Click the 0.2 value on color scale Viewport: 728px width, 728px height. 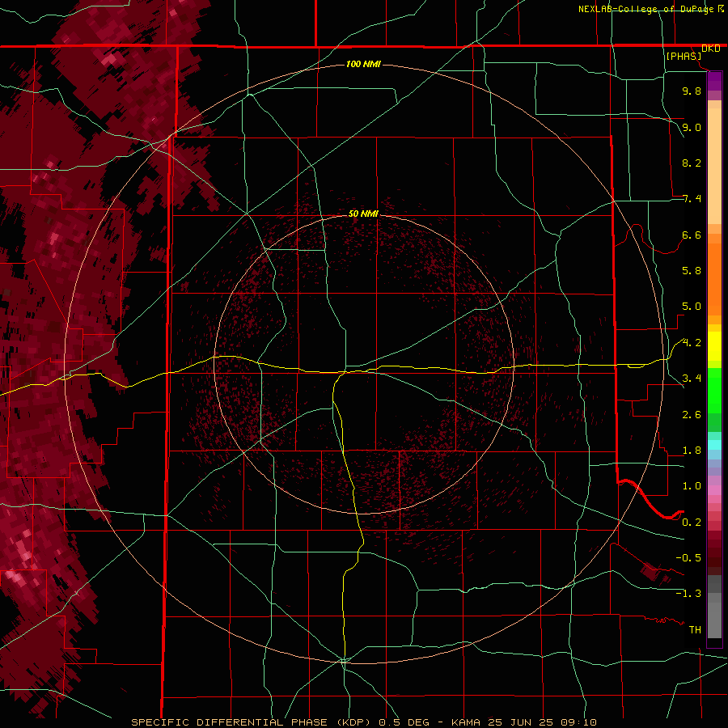[x=692, y=523]
